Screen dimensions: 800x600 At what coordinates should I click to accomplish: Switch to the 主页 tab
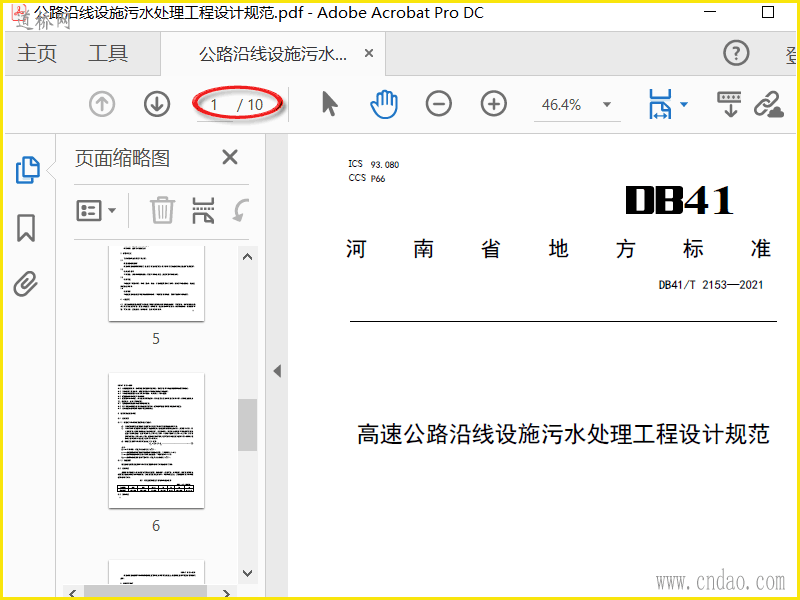tap(37, 54)
